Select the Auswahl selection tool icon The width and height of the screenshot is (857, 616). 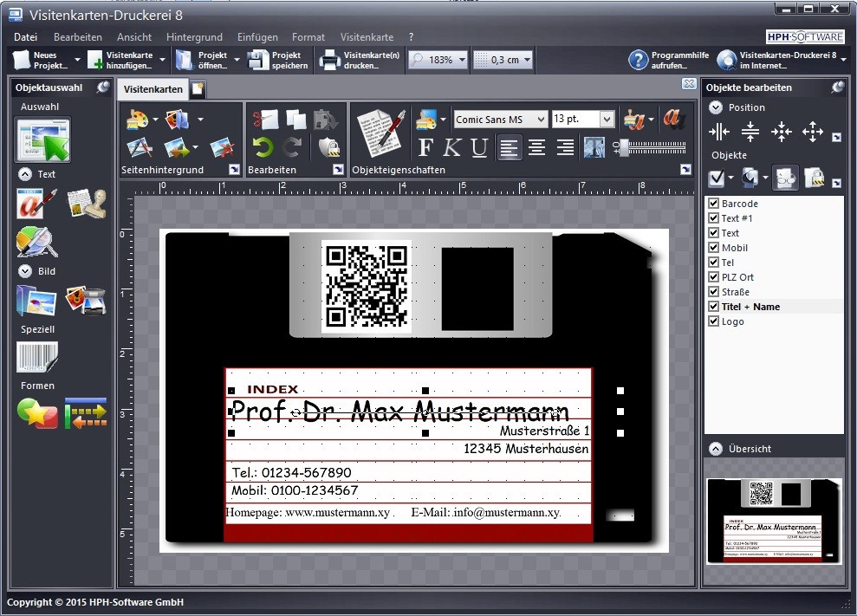[43, 140]
